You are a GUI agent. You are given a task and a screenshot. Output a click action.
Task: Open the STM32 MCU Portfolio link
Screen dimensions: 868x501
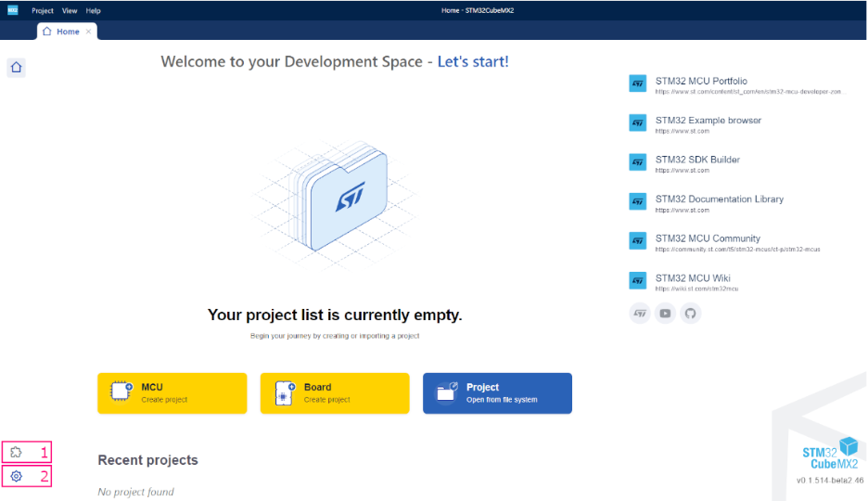point(701,81)
